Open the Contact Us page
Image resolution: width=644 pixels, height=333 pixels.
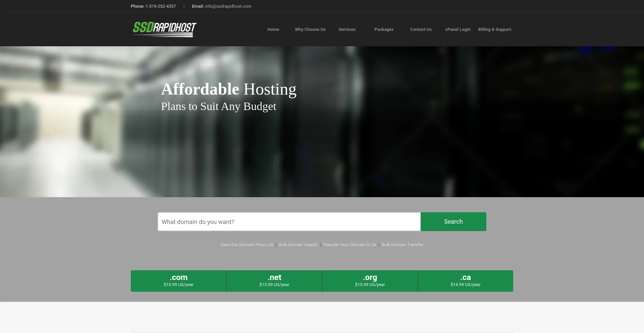(x=421, y=29)
